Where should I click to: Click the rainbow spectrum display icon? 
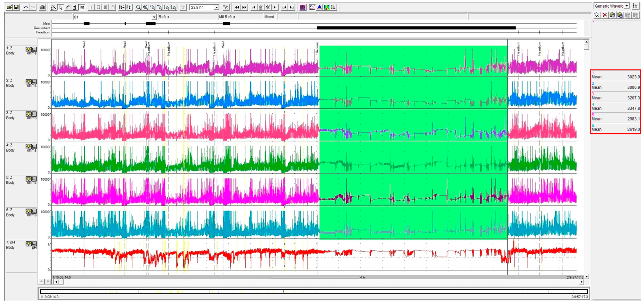coord(326,8)
